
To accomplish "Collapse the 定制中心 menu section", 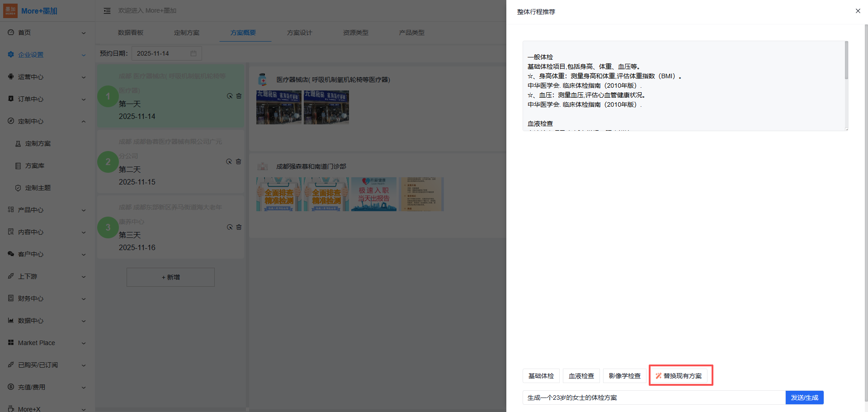I will coord(83,121).
